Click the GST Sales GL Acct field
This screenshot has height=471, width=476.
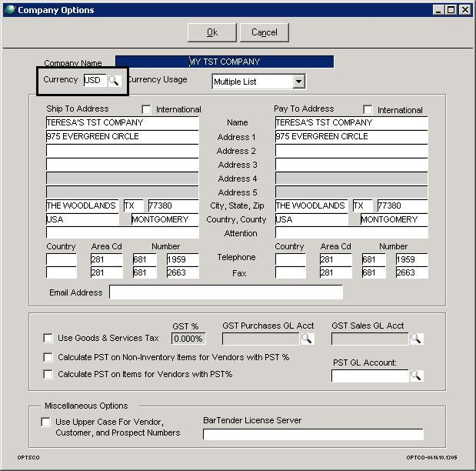click(370, 339)
